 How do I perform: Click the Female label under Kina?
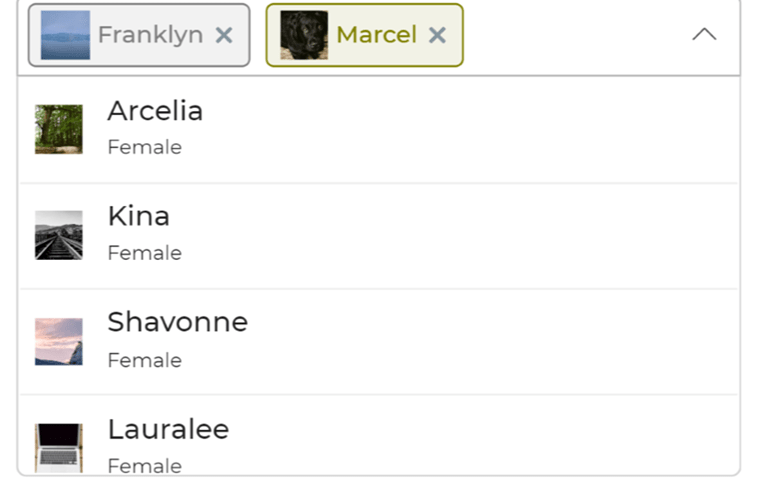(x=145, y=254)
